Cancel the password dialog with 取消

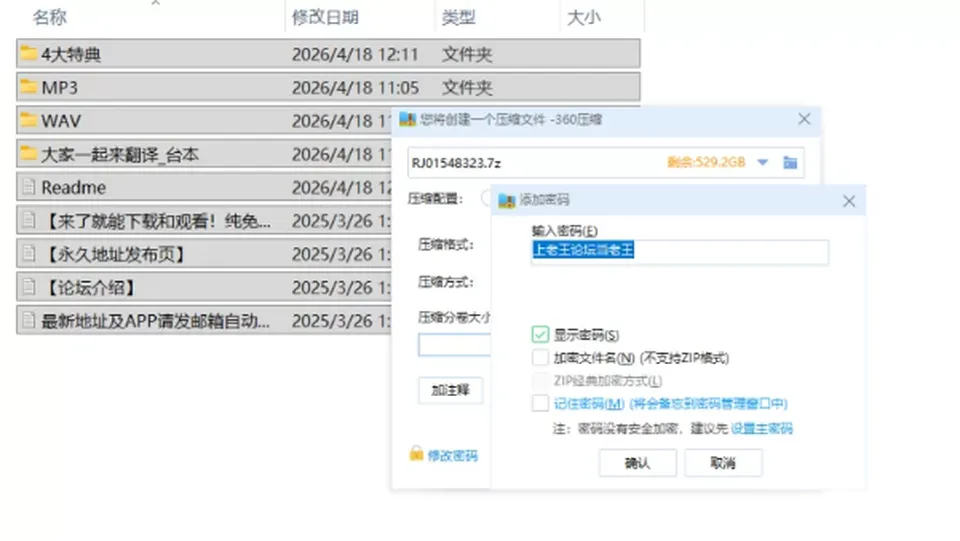coord(723,463)
